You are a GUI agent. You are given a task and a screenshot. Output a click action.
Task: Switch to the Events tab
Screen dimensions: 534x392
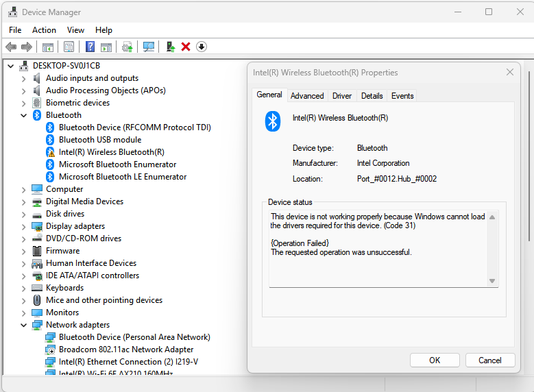click(402, 96)
